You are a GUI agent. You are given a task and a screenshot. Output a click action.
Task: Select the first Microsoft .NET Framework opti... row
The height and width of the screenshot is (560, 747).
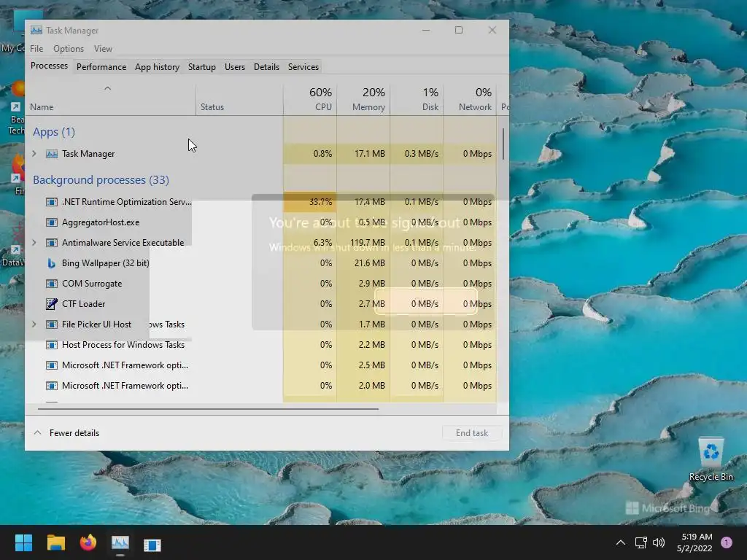(x=261, y=365)
